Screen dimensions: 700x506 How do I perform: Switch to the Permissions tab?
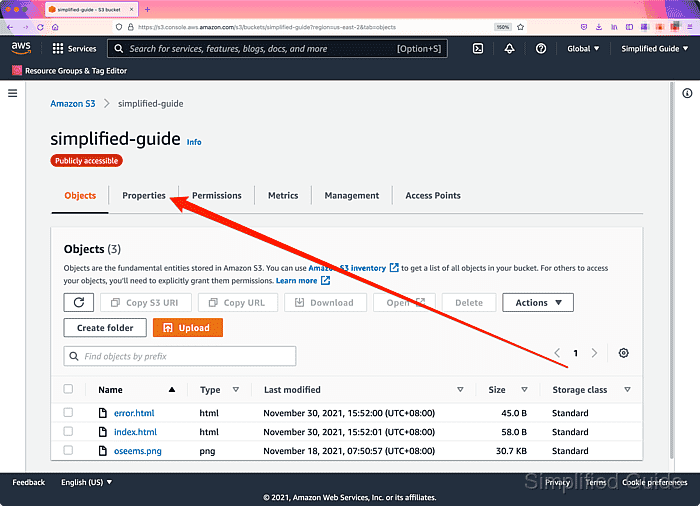click(217, 196)
